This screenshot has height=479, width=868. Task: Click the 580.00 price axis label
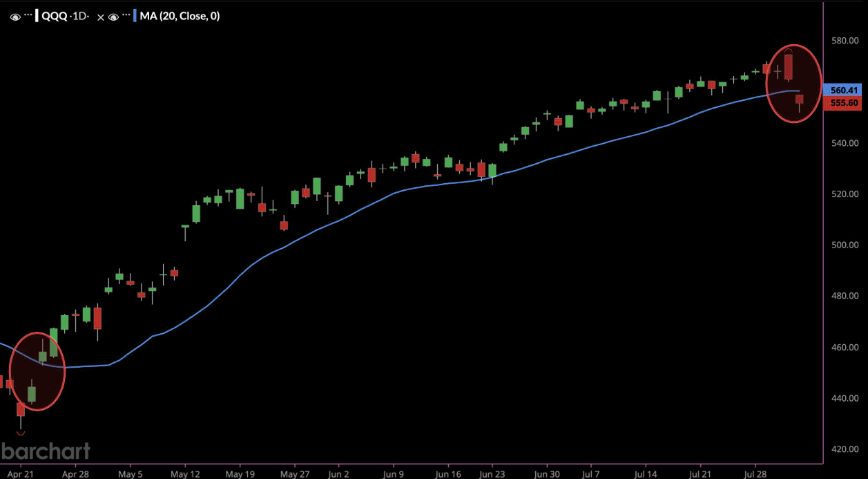845,41
